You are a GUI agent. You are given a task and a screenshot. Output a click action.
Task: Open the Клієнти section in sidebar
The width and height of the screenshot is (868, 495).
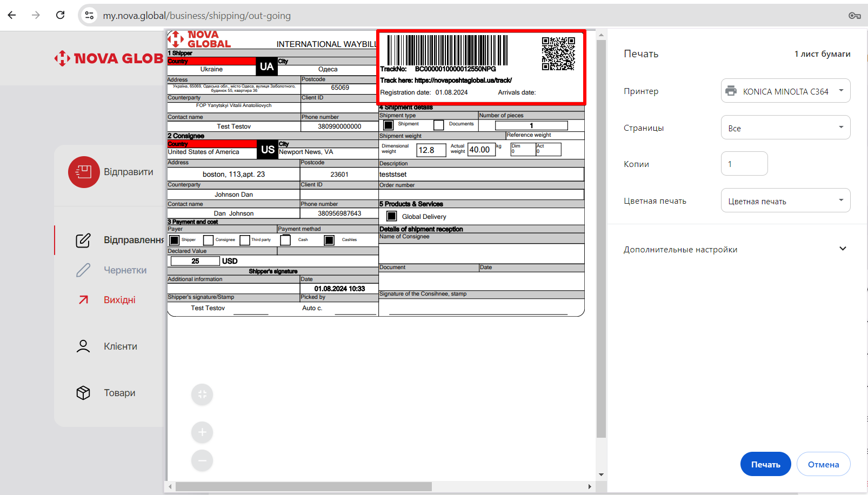tap(120, 346)
